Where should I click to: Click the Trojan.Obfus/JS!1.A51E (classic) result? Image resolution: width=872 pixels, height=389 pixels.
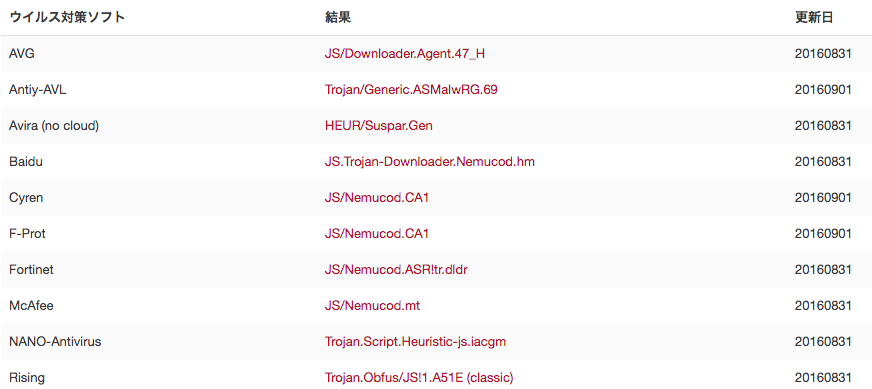[x=419, y=378]
